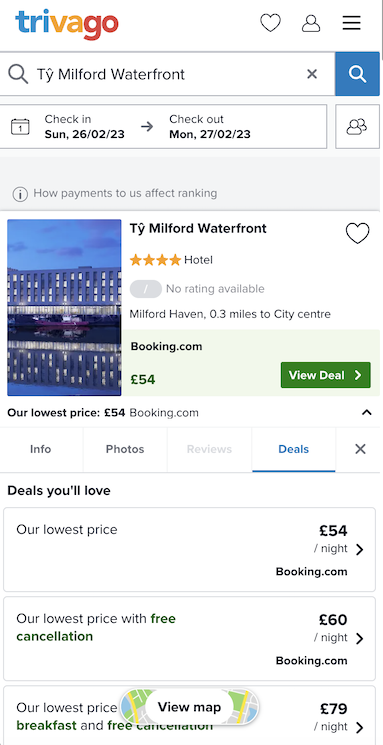Open the £54 lowest price deal
The image size is (383, 745).
click(x=190, y=550)
